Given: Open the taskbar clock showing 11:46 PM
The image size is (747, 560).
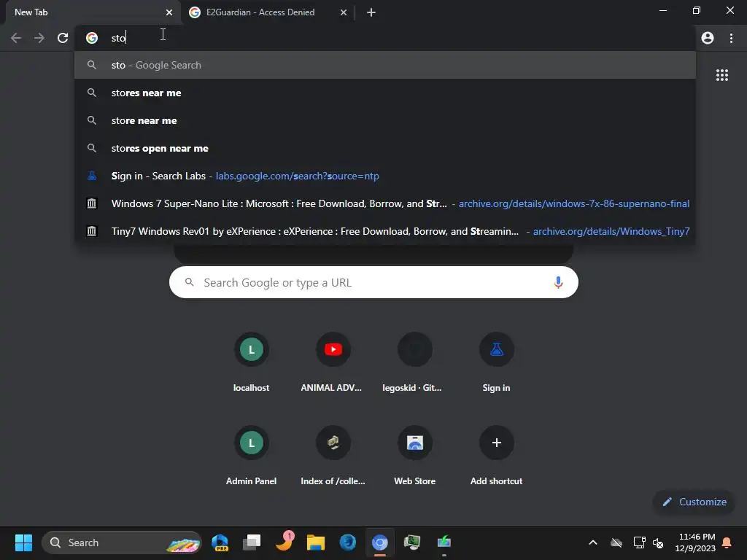Looking at the screenshot, I should (695, 542).
